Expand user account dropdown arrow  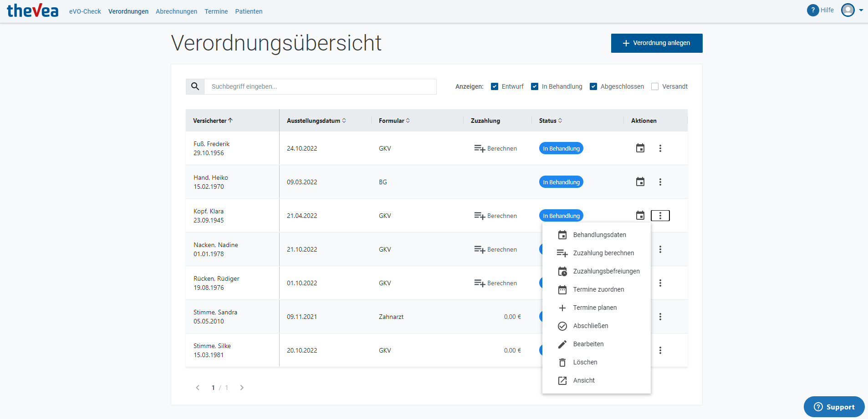tap(861, 10)
